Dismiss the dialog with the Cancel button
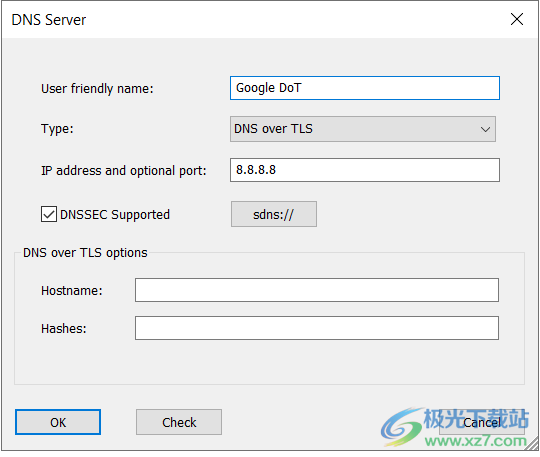This screenshot has width=540, height=457. point(482,422)
